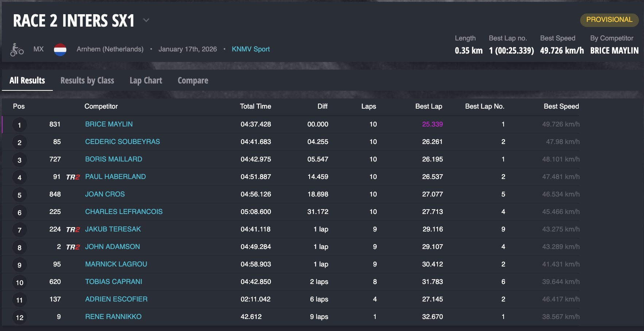Click the TR2 badge beside Paul Haberland
The image size is (644, 331).
(x=73, y=177)
